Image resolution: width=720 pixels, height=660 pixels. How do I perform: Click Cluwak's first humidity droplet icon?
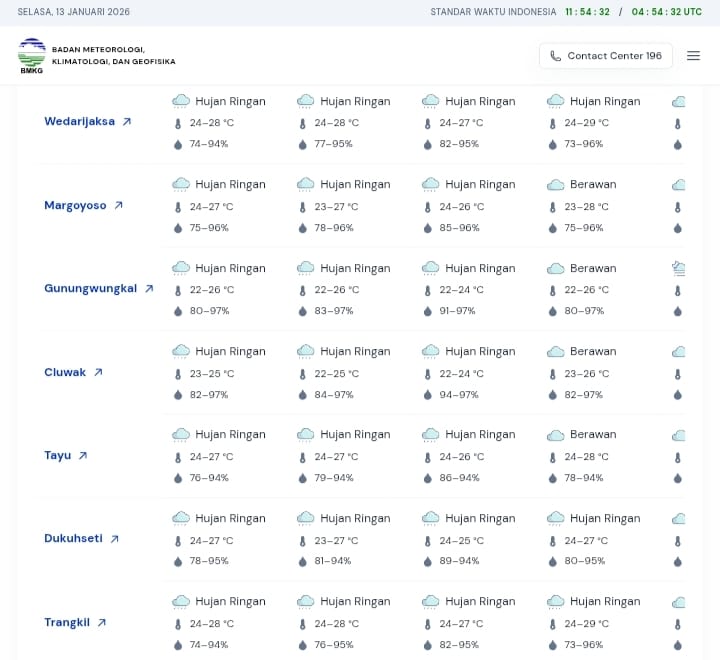(x=178, y=395)
